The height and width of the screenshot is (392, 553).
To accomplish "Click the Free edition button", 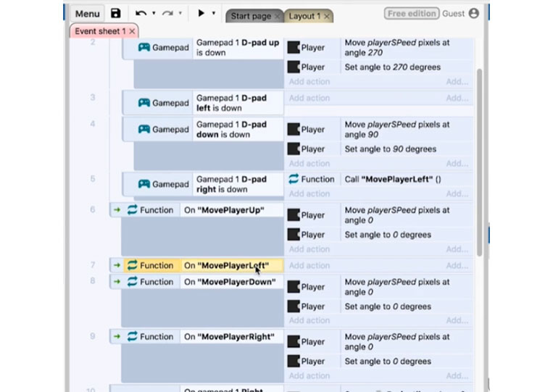I will (412, 13).
